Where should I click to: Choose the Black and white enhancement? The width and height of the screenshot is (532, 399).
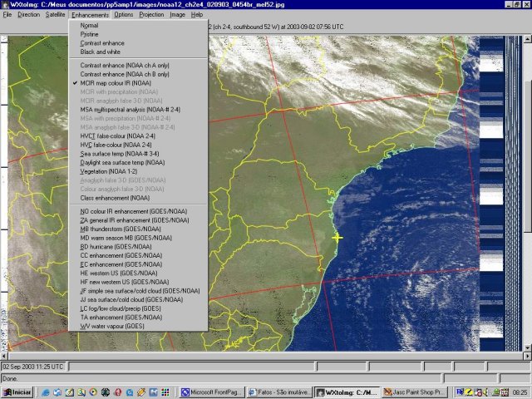[x=98, y=52]
